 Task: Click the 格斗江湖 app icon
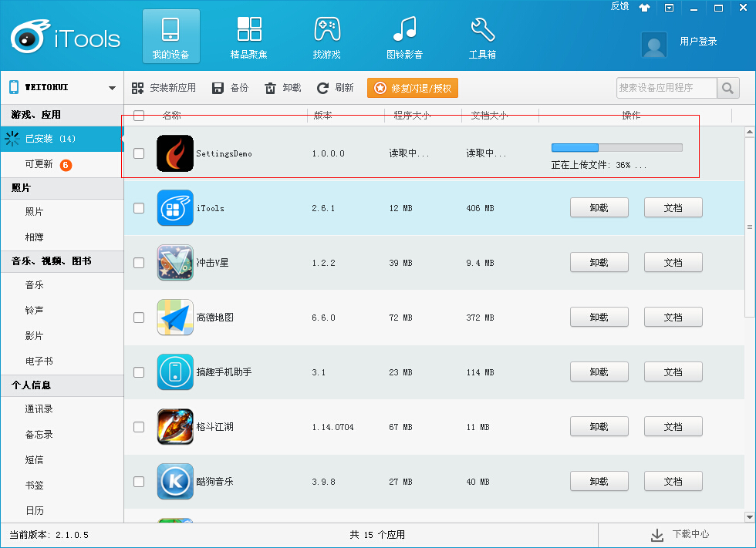(175, 427)
